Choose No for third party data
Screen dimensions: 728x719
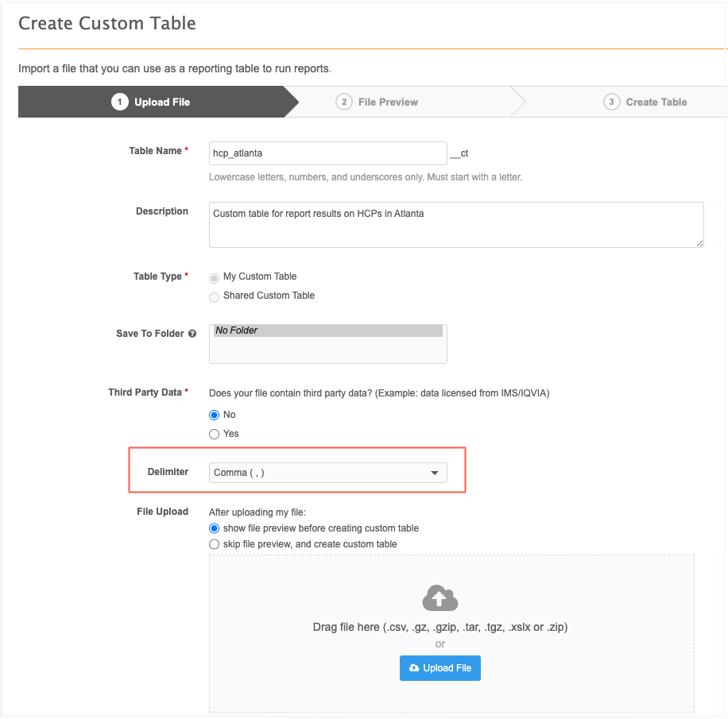coord(214,415)
